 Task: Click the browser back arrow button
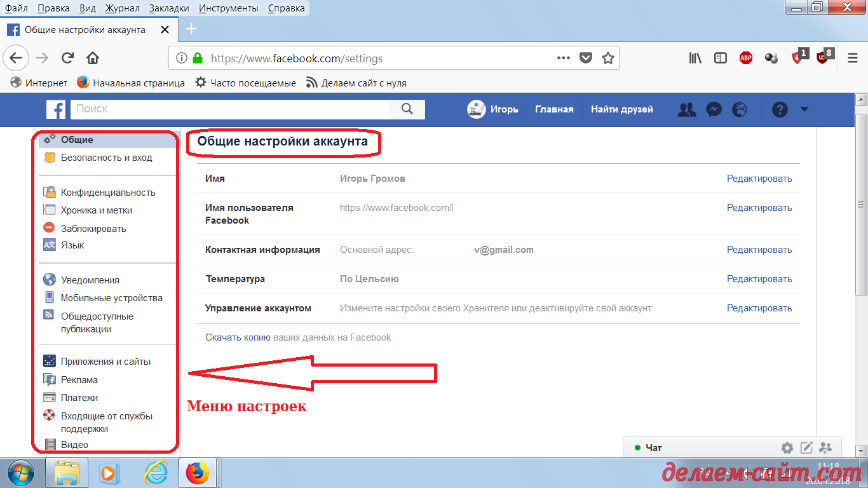[x=16, y=58]
